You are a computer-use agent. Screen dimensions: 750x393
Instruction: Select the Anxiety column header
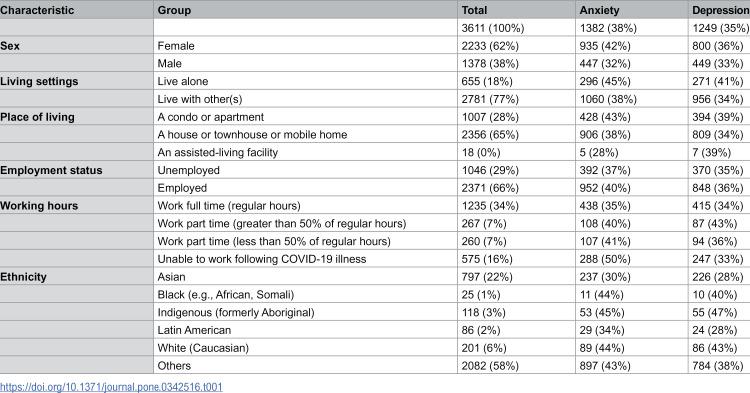[x=599, y=10]
